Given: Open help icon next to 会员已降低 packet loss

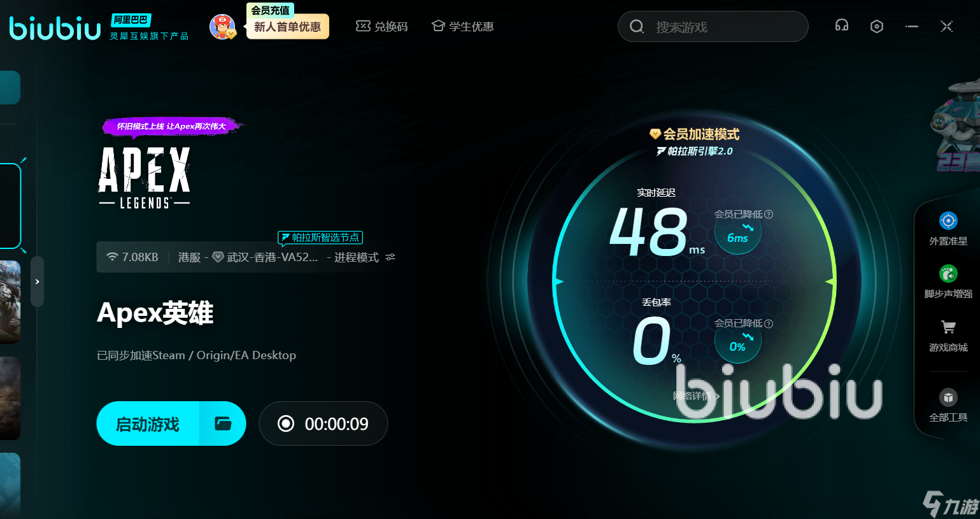Looking at the screenshot, I should click(769, 323).
